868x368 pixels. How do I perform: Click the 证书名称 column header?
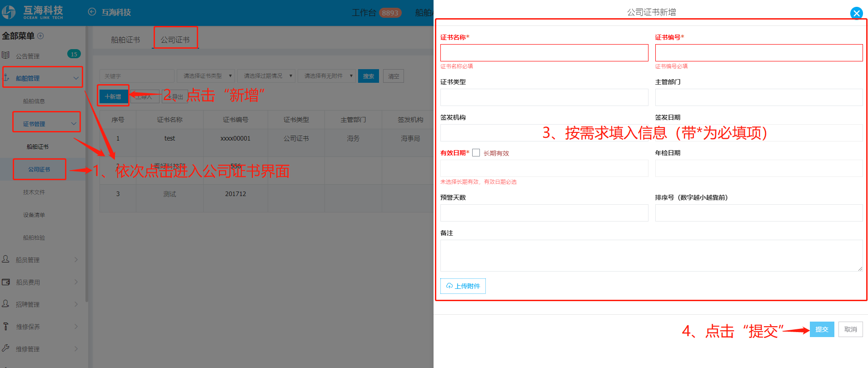click(170, 120)
